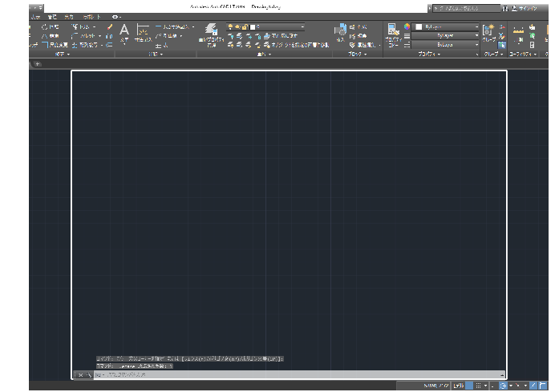Click the command line input field
This screenshot has width=559, height=392.
(x=299, y=375)
